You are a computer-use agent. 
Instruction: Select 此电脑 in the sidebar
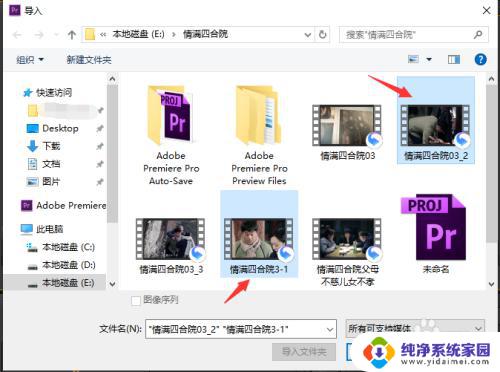42,229
